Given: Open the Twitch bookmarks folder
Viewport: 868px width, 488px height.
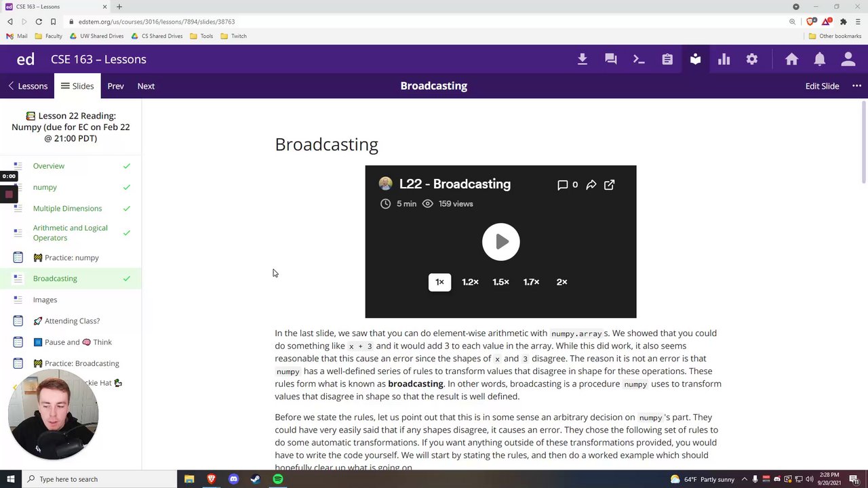Looking at the screenshot, I should [x=234, y=36].
